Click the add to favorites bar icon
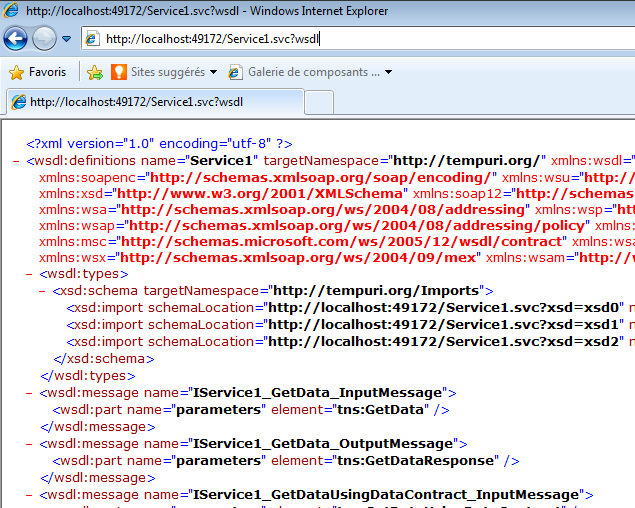This screenshot has width=635, height=508. (x=95, y=72)
